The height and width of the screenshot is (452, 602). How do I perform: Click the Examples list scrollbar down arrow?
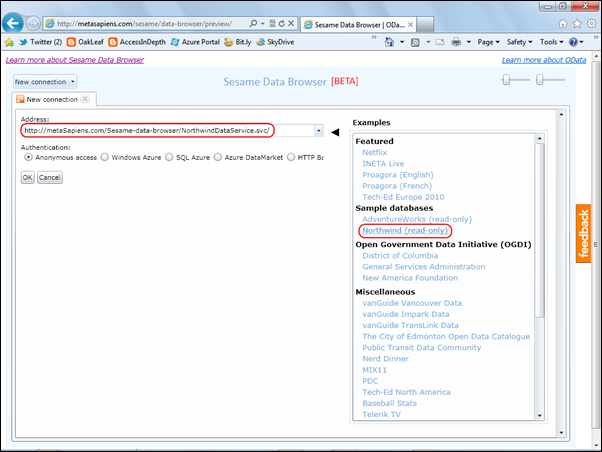coord(539,416)
